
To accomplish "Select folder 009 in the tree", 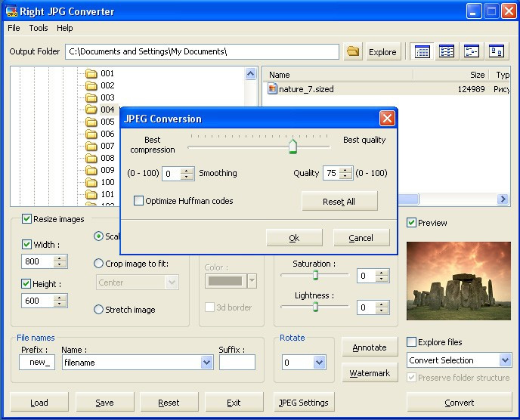I will [x=100, y=170].
